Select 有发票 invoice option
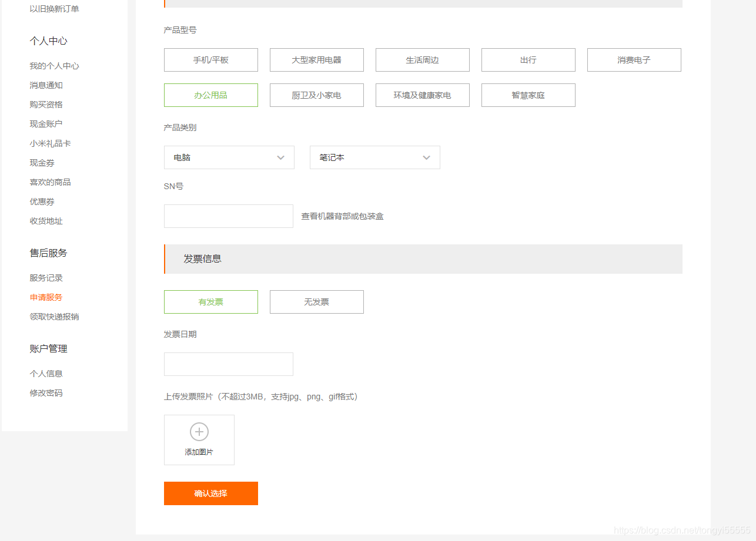 tap(210, 302)
